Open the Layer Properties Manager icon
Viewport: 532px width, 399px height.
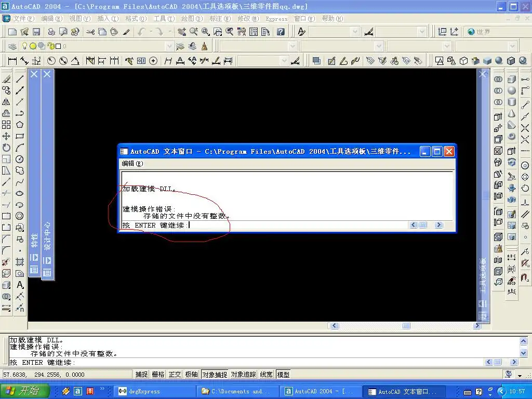click(x=12, y=46)
